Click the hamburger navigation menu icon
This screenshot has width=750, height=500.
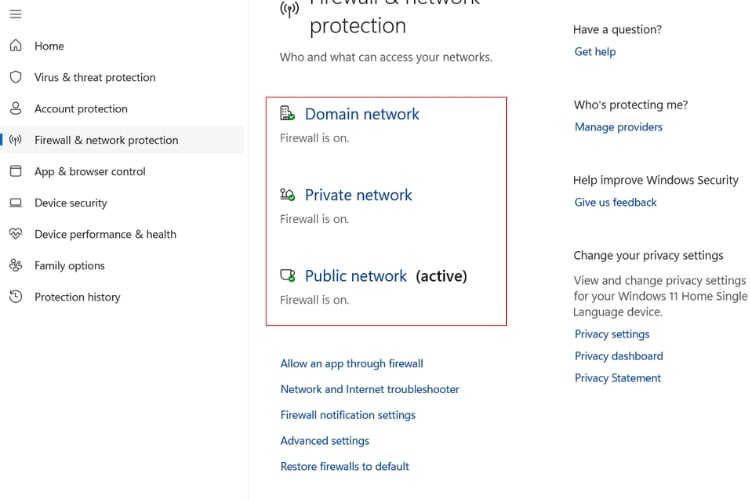[x=15, y=14]
